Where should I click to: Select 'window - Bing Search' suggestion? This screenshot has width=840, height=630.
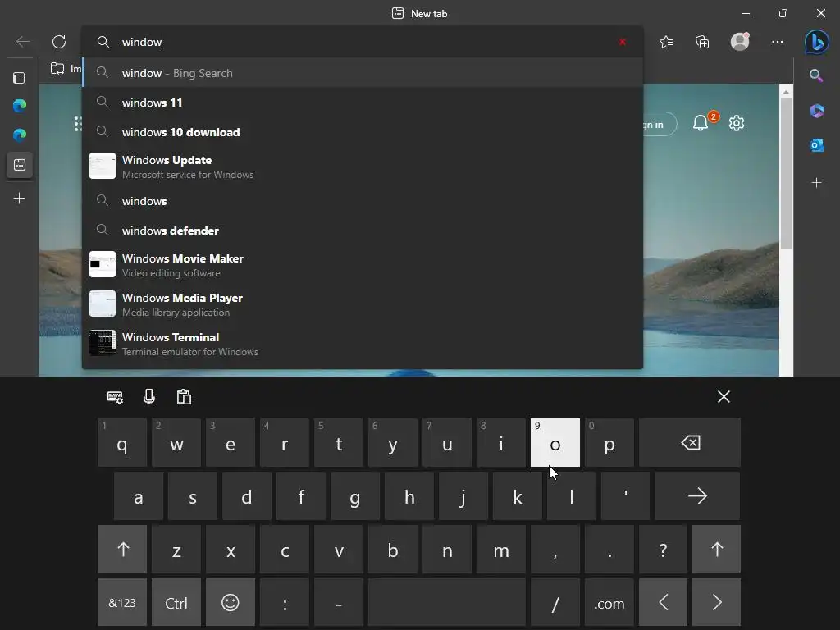363,73
